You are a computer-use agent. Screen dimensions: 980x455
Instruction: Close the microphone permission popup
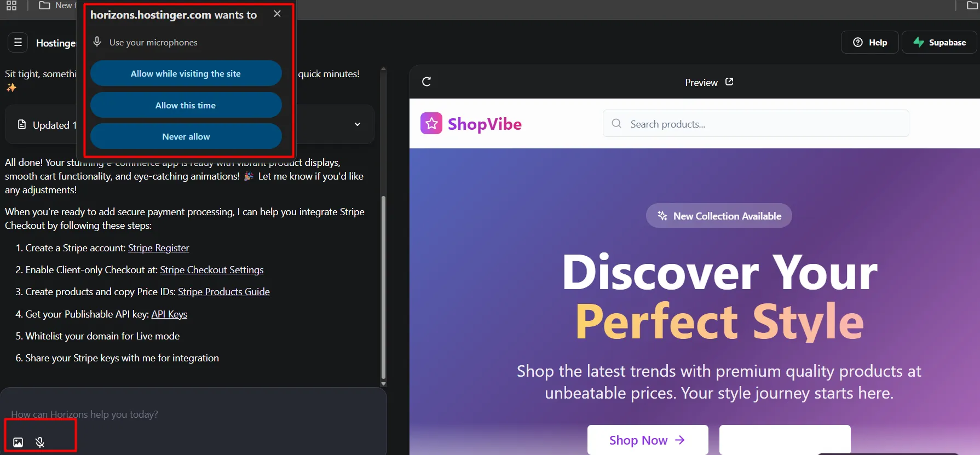[278, 14]
